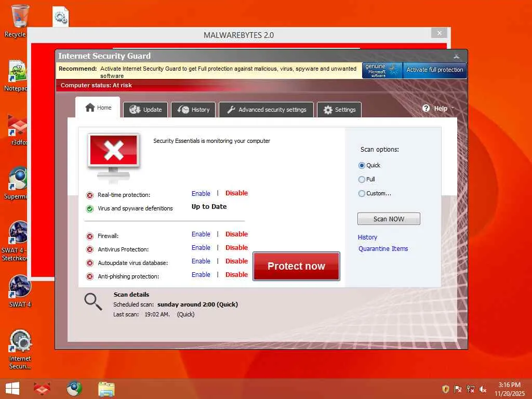Open r3dfox from the taskbar
The height and width of the screenshot is (399, 532).
(x=42, y=389)
